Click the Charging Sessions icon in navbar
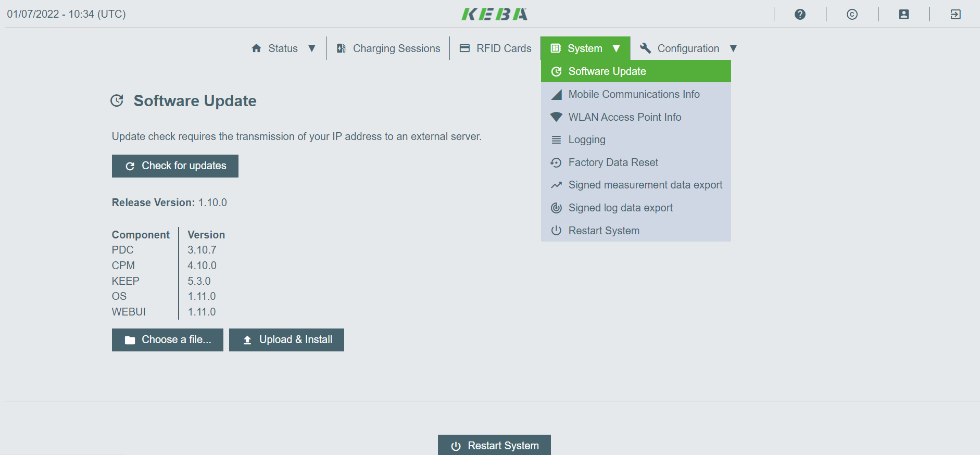Image resolution: width=980 pixels, height=455 pixels. click(341, 48)
